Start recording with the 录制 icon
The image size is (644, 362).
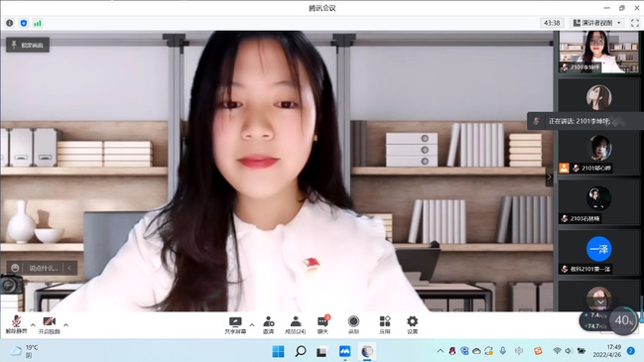tap(353, 325)
